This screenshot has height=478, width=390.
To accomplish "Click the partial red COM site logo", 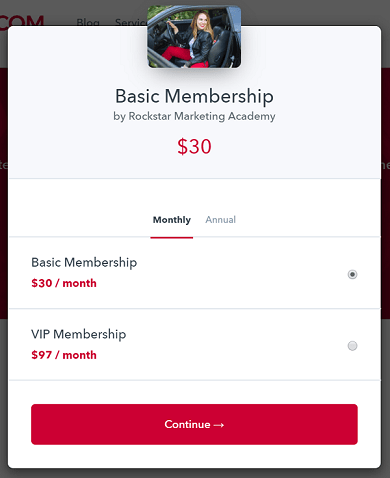I will pyautogui.click(x=22, y=22).
